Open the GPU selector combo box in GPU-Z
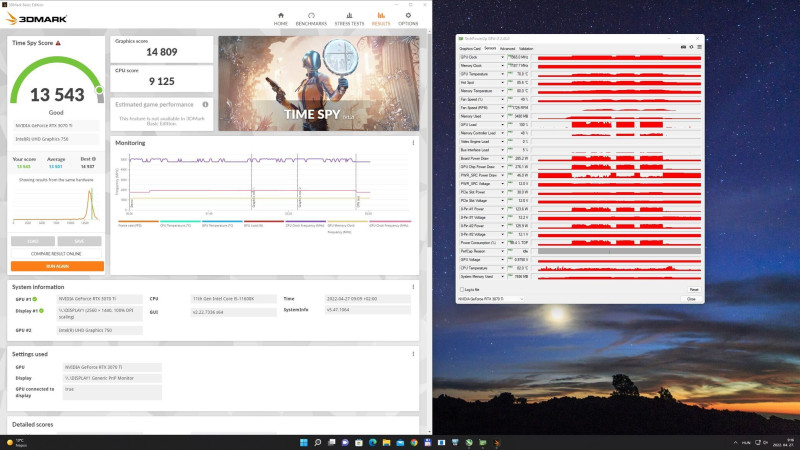The width and height of the screenshot is (800, 450). 491,299
